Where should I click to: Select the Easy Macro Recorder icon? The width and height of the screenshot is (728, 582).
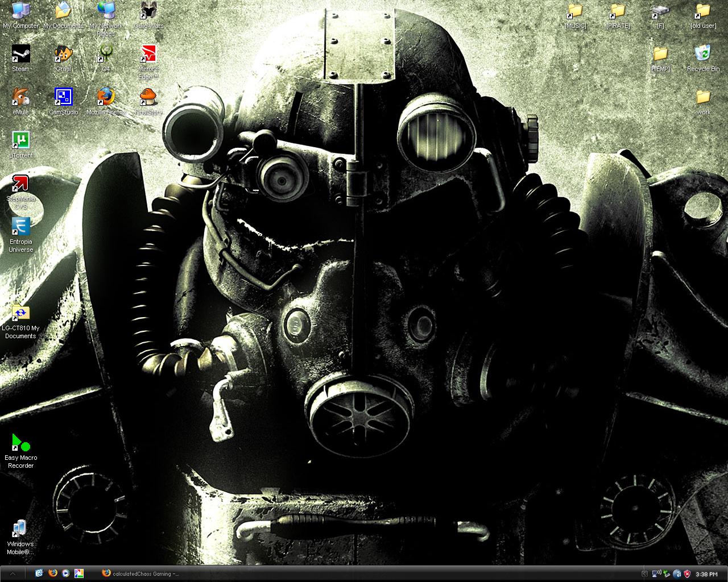[21, 451]
